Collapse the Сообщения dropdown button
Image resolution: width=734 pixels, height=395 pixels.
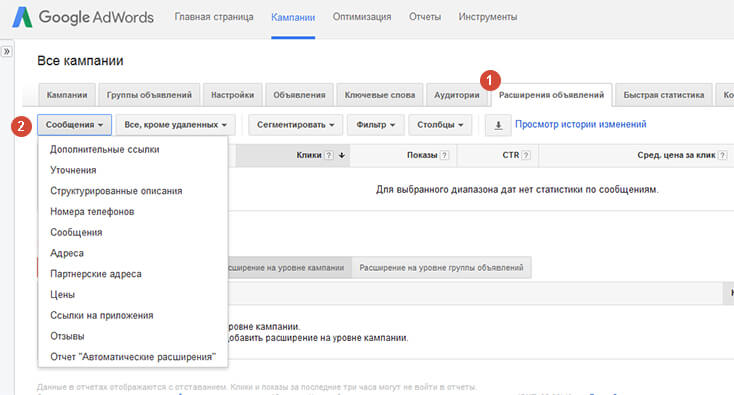74,125
